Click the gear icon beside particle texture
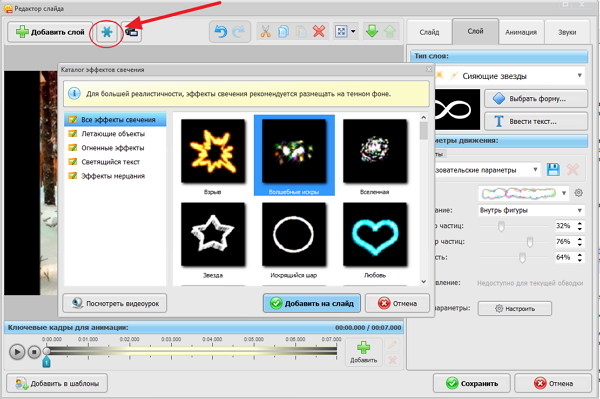 (x=579, y=193)
